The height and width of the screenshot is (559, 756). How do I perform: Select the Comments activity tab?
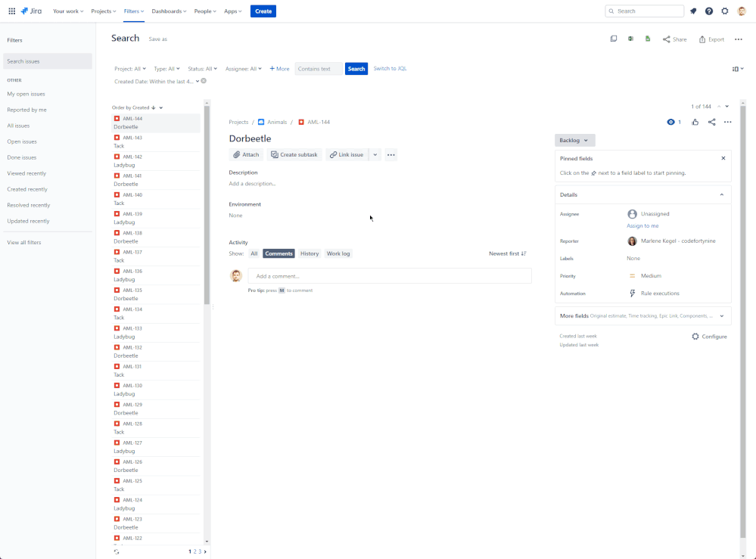click(x=278, y=253)
